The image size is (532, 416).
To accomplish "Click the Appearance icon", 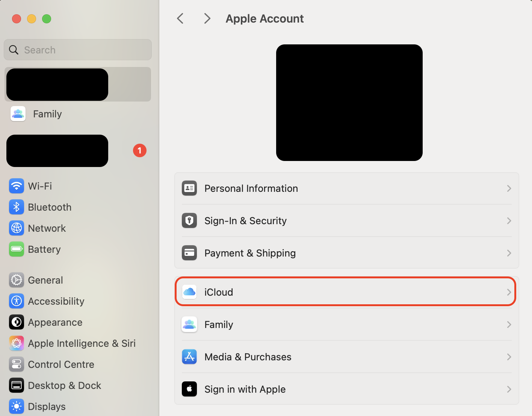I will 17,322.
